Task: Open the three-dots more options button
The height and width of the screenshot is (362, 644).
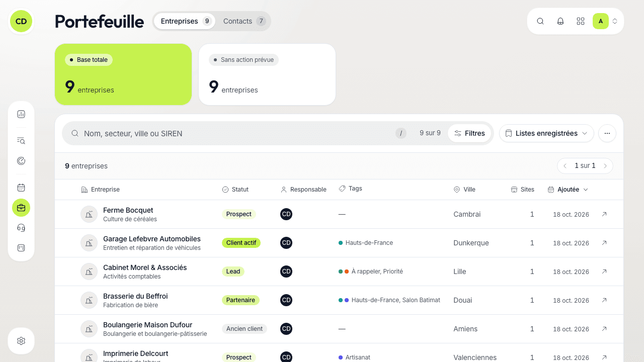Action: pyautogui.click(x=607, y=133)
